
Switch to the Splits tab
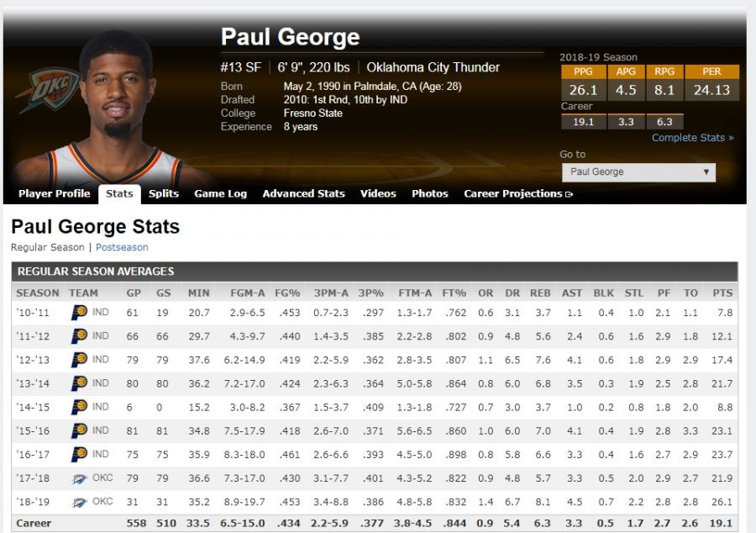click(x=164, y=193)
